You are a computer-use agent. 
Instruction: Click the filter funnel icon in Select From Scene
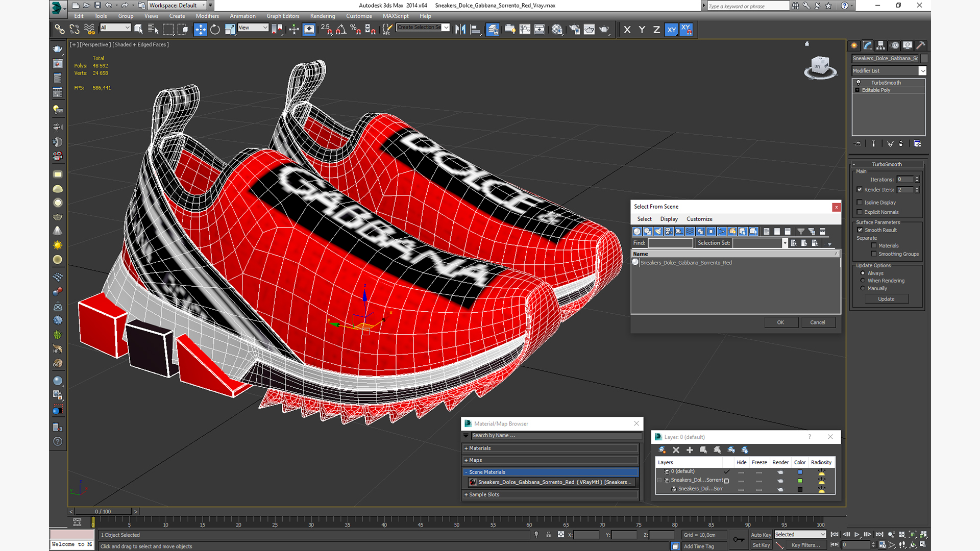801,232
